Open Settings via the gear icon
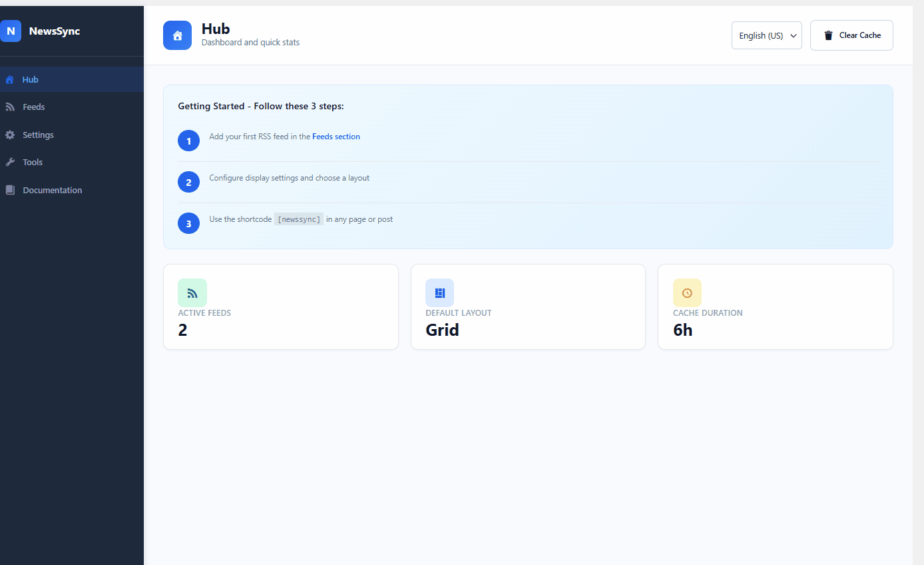Viewport: 924px width, 565px height. pyautogui.click(x=11, y=135)
